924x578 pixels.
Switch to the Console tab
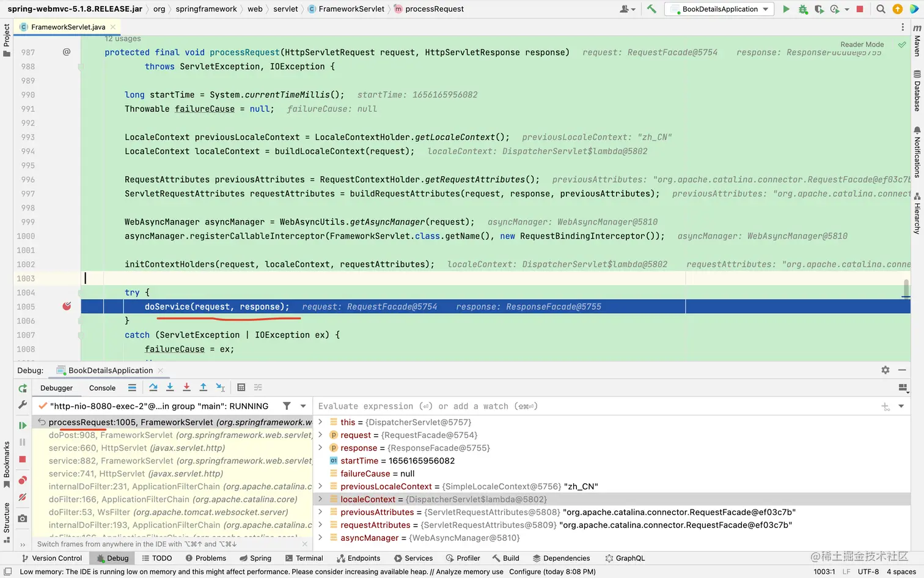click(102, 388)
